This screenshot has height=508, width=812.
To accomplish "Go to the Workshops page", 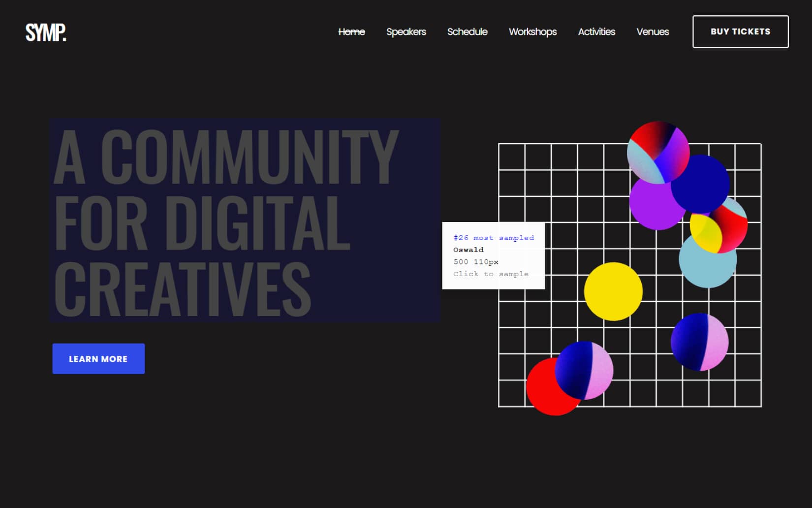I will pyautogui.click(x=532, y=32).
